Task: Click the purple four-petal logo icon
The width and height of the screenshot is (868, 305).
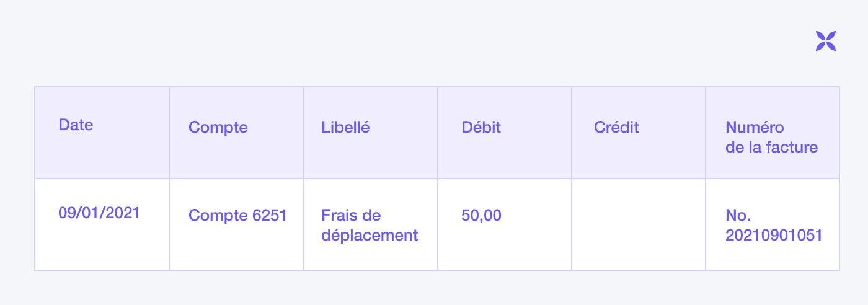Action: 826,41
